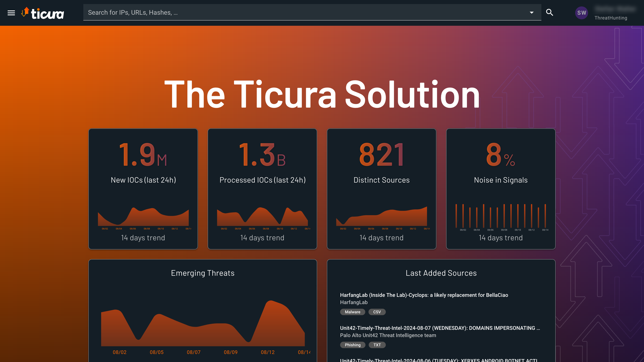Expand the search bar dropdown arrow

pyautogui.click(x=532, y=12)
